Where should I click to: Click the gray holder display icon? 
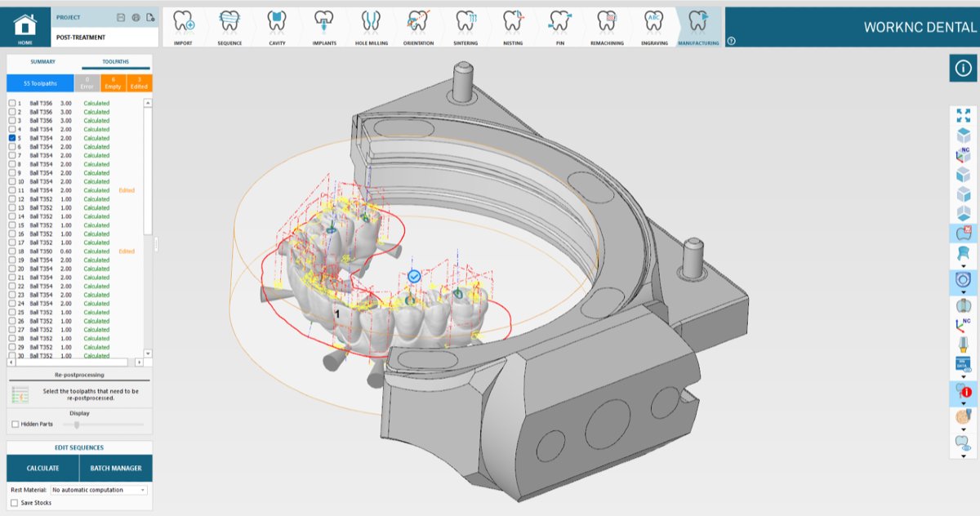964,306
